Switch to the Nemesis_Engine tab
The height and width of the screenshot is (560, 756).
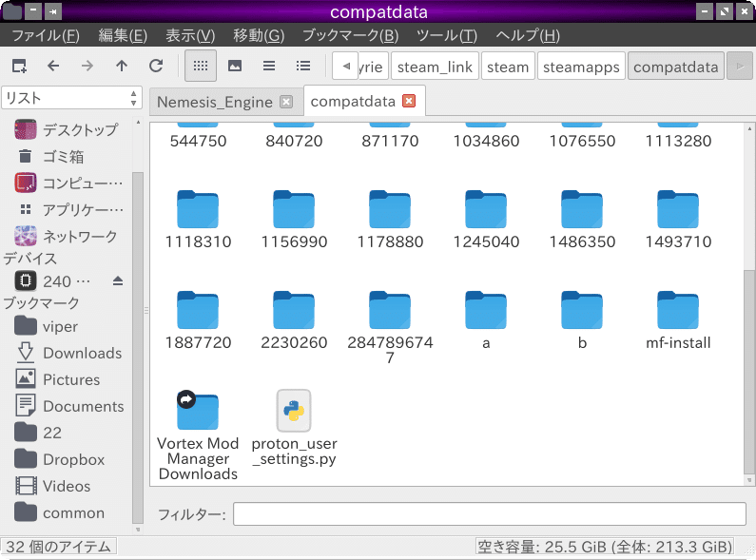tap(215, 102)
